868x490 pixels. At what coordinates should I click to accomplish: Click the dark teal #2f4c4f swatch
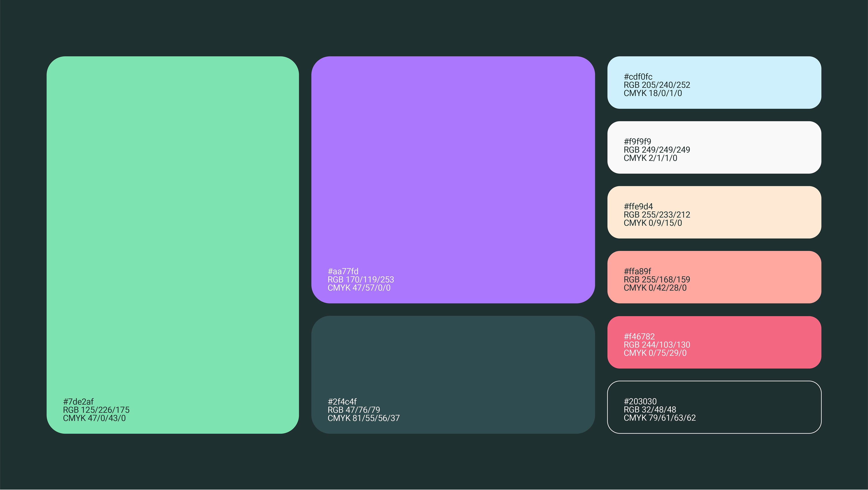coord(453,364)
